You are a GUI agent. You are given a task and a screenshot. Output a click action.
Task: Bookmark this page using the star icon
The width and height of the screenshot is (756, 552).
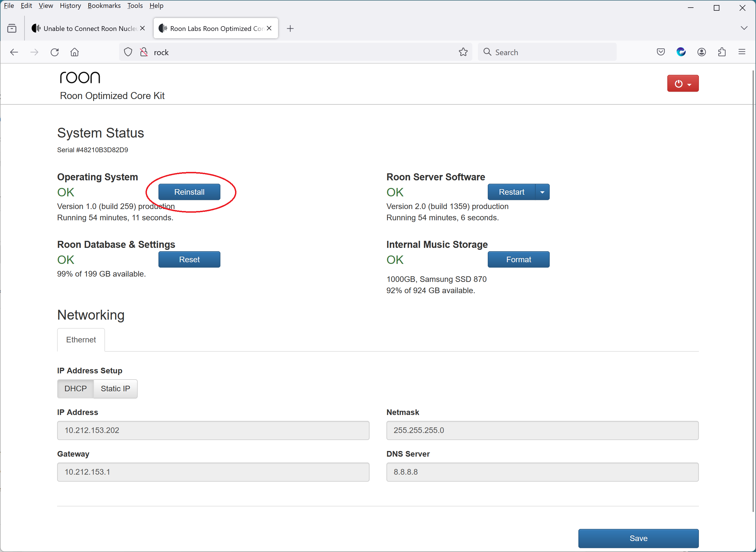(463, 52)
